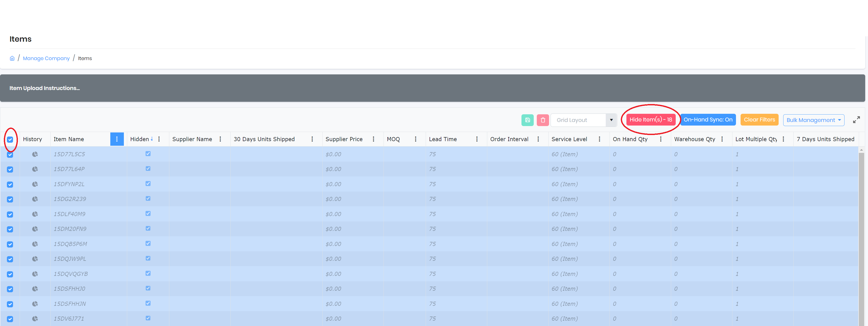Open On Hand Qty column menu dots
868x326 pixels.
coord(661,139)
